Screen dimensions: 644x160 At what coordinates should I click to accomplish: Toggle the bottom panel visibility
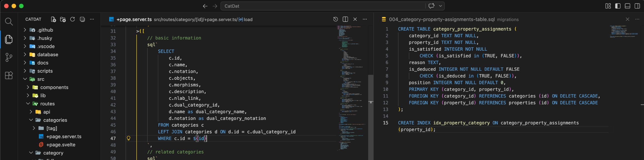pos(628,6)
